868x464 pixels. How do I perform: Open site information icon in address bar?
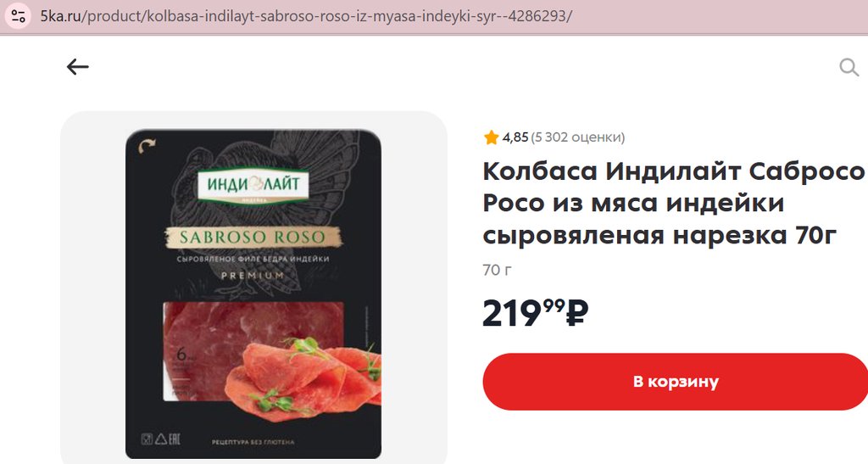(18, 15)
